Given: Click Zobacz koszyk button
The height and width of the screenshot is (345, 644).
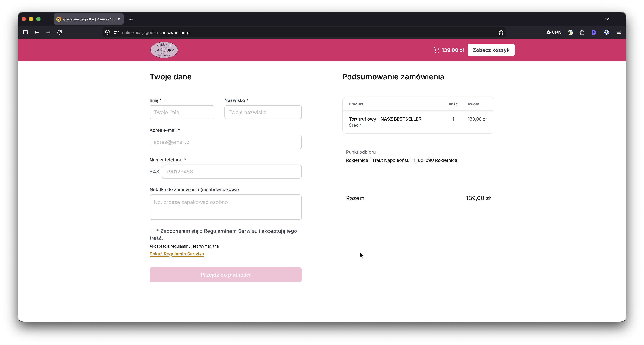Looking at the screenshot, I should pyautogui.click(x=491, y=50).
